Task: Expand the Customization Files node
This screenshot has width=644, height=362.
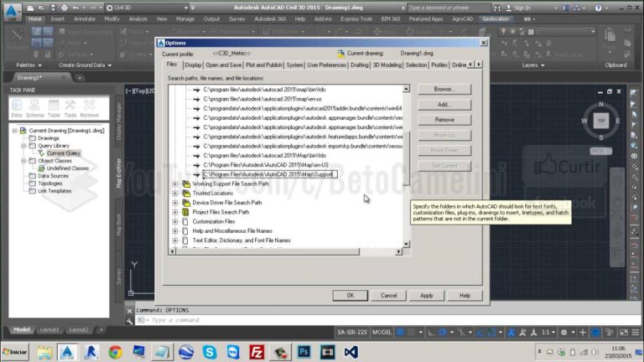Action: 175,221
